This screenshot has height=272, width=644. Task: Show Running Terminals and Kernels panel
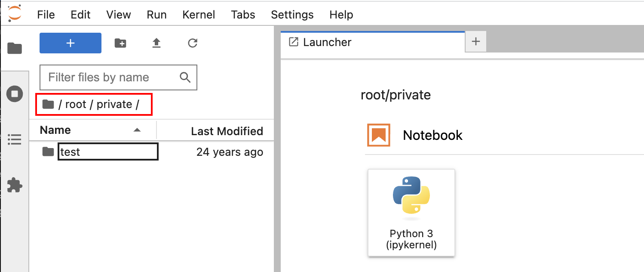click(x=15, y=94)
